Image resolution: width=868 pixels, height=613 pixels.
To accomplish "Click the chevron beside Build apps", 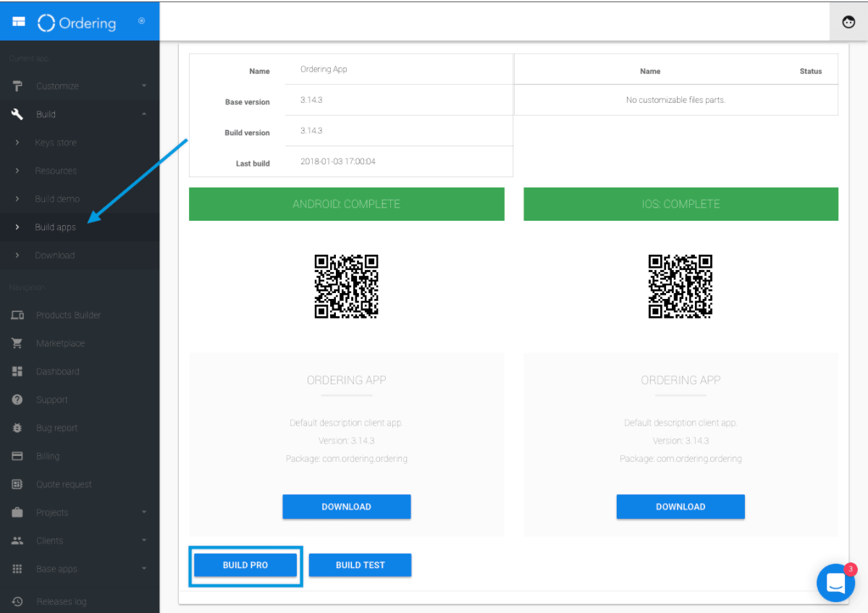I will [17, 227].
